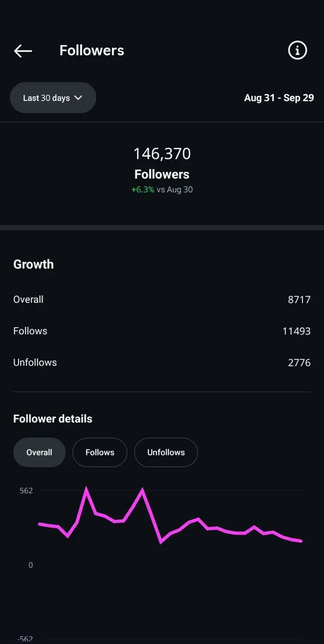The image size is (324, 644).
Task: Click the Growth section heading
Action: 33,264
